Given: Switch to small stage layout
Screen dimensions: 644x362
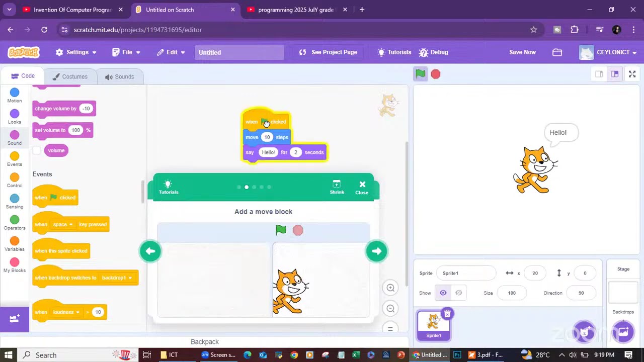Looking at the screenshot, I should pyautogui.click(x=599, y=74).
